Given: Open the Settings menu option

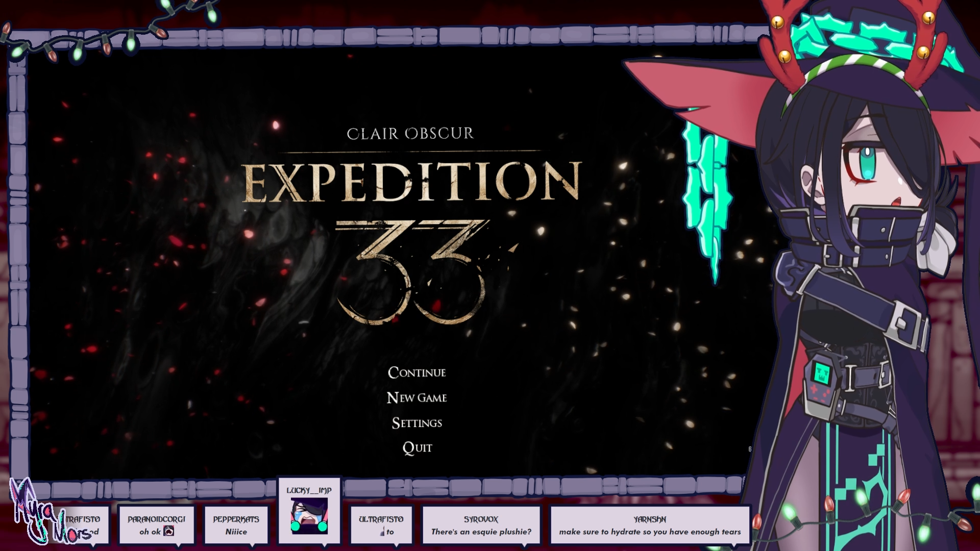Looking at the screenshot, I should 416,423.
